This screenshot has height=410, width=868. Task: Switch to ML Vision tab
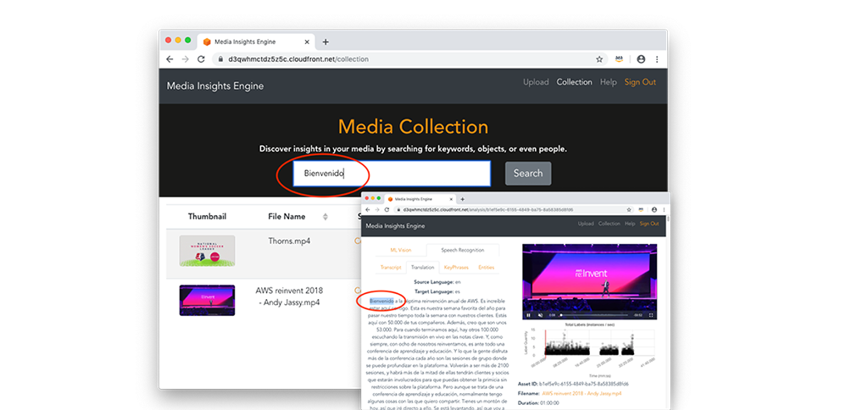coord(401,250)
